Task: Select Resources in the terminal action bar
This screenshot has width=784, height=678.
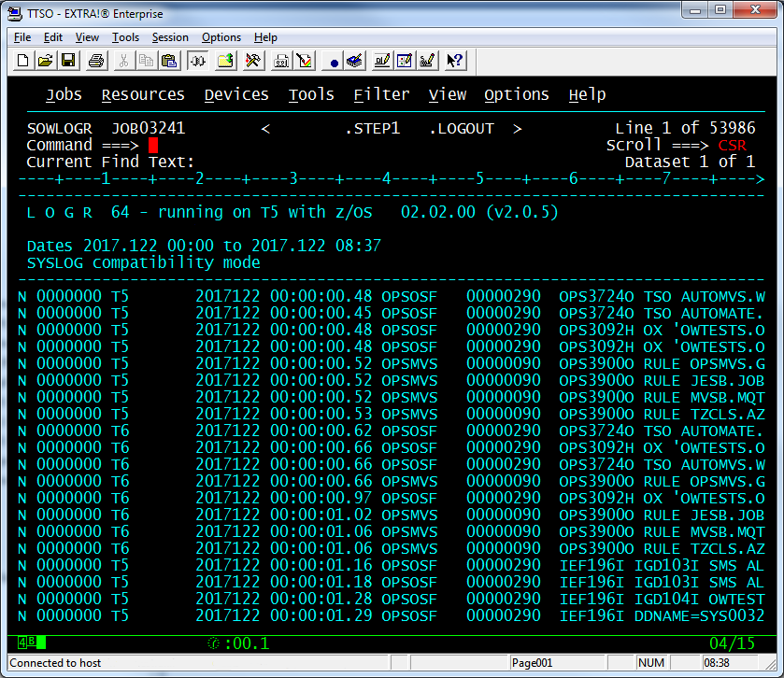Action: pos(143,94)
